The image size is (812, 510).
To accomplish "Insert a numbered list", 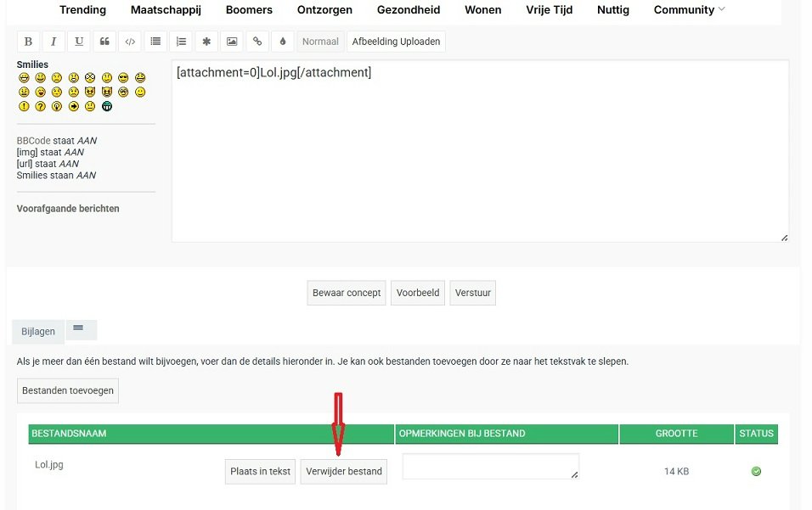I will tap(181, 42).
